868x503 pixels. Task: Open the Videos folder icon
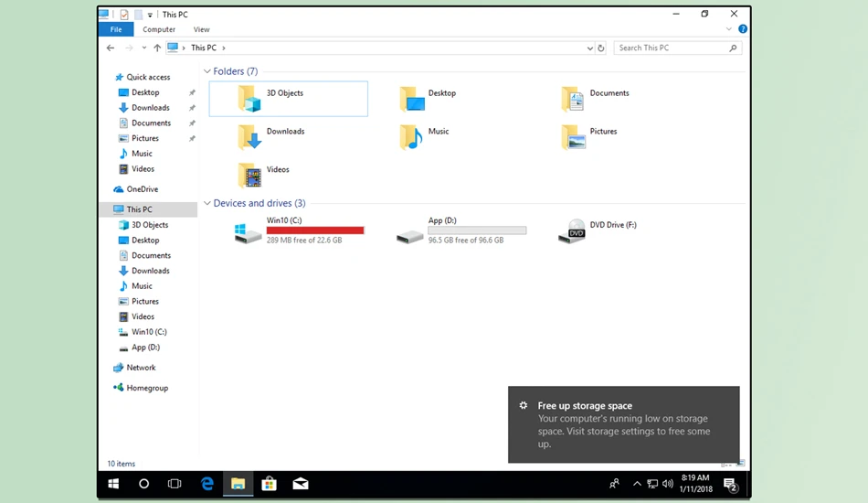click(249, 176)
